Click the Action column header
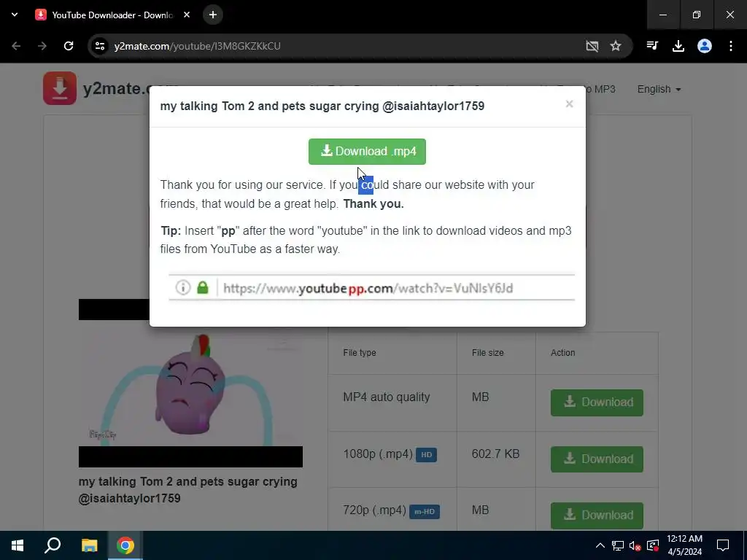747x560 pixels. coord(562,353)
